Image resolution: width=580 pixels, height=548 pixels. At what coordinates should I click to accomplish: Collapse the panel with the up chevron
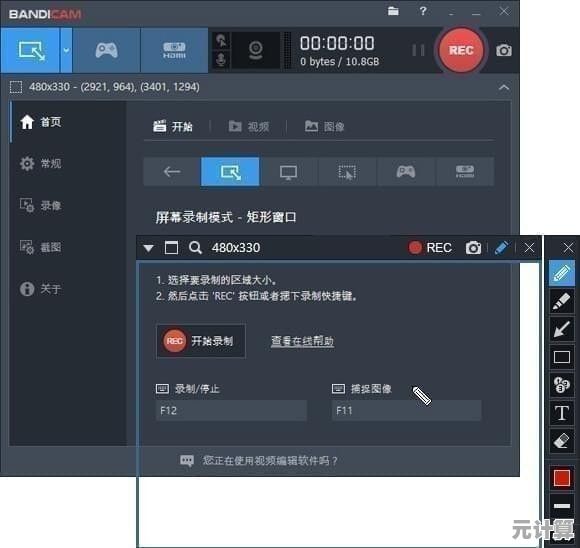[x=504, y=88]
